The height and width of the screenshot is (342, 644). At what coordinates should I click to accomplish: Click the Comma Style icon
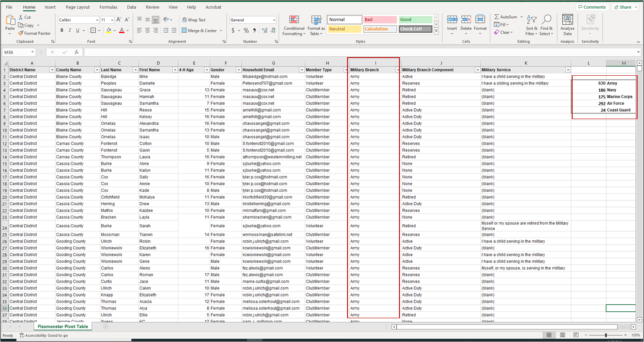tap(254, 30)
